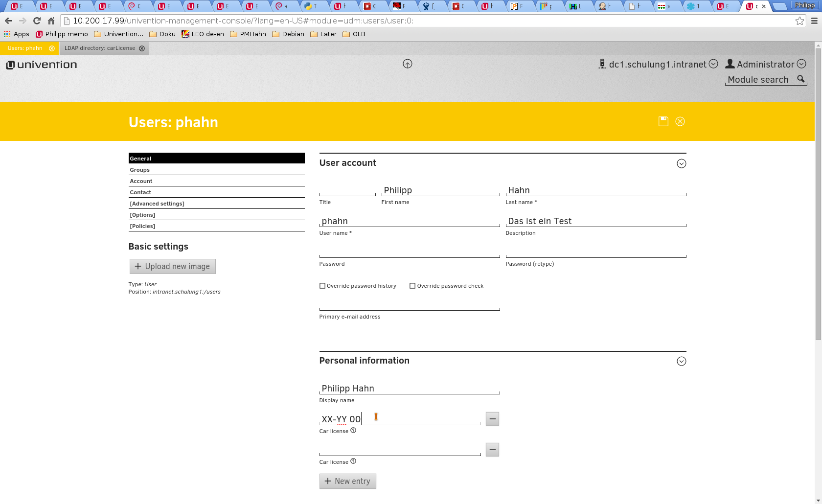Screen dimensions: 822x504
Task: Collapse the Personal information section
Action: tap(681, 361)
